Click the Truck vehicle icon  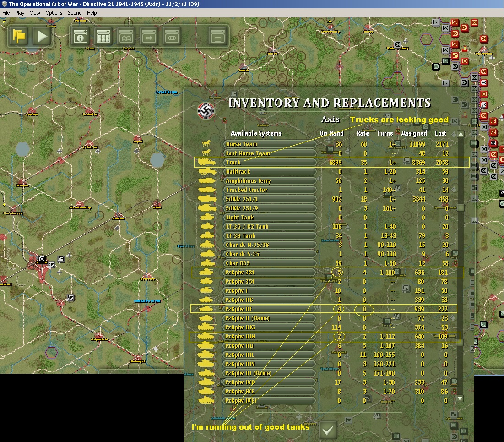pyautogui.click(x=206, y=162)
